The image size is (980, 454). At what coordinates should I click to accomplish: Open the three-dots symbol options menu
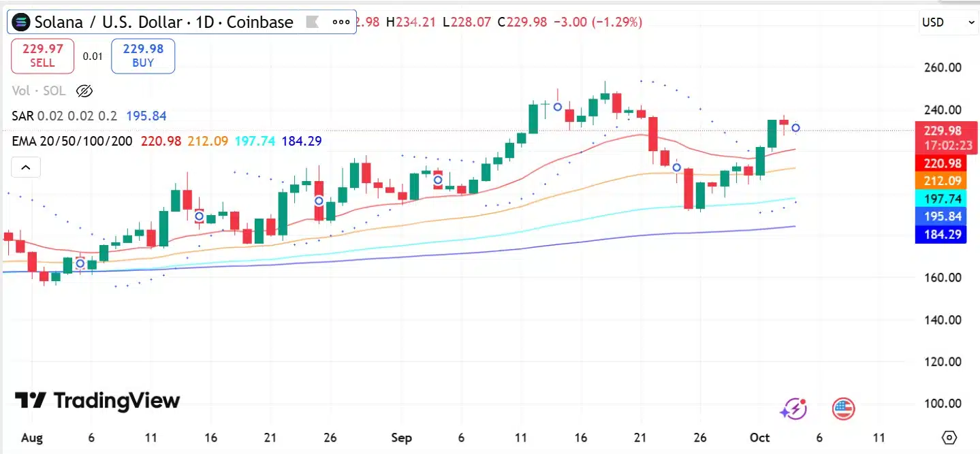pyautogui.click(x=341, y=22)
